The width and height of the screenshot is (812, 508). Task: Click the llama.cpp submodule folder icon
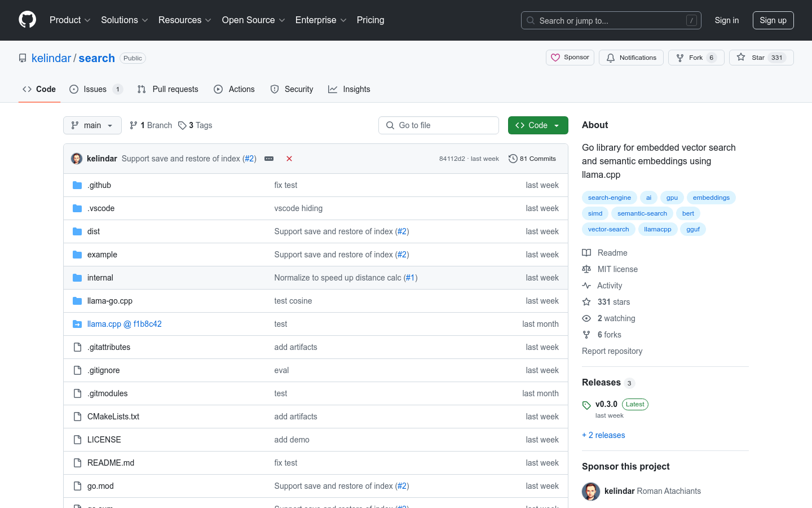point(77,324)
